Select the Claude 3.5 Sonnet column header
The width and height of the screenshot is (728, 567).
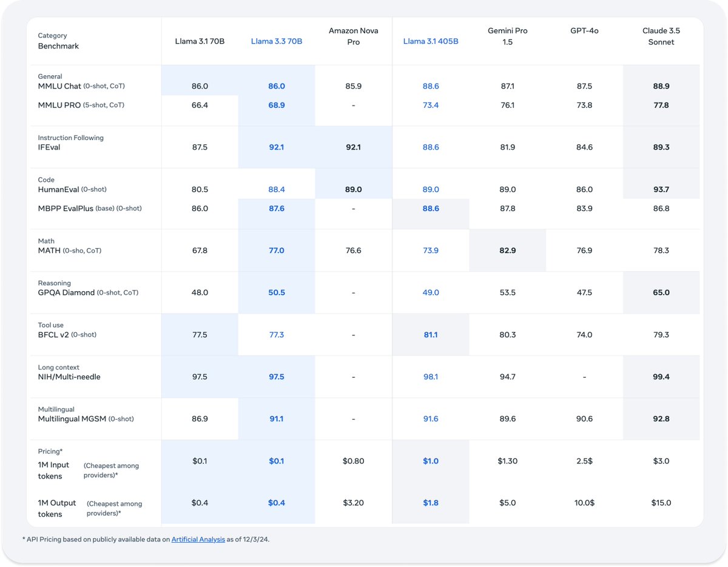pos(661,36)
